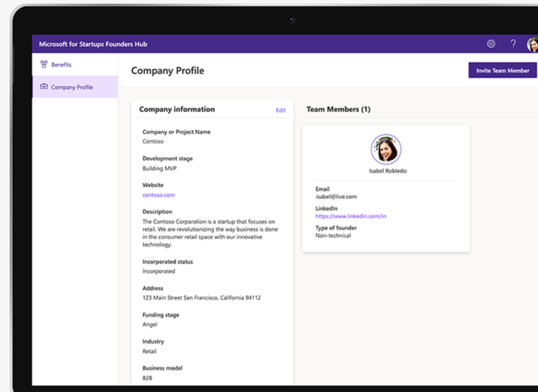538x392 pixels.
Task: Click the Invite Team Member button
Action: point(502,70)
